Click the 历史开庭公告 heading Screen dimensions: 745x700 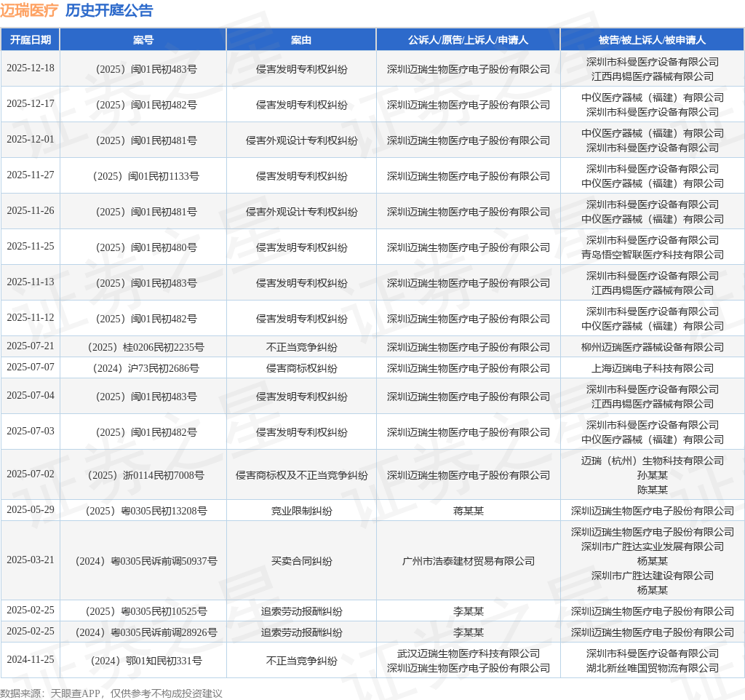[x=109, y=10]
